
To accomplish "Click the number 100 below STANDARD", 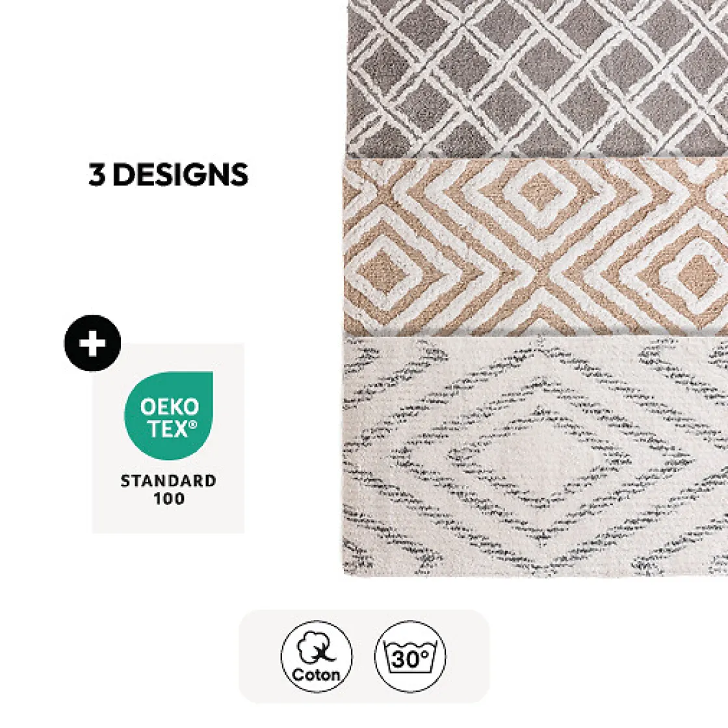I will tap(169, 499).
